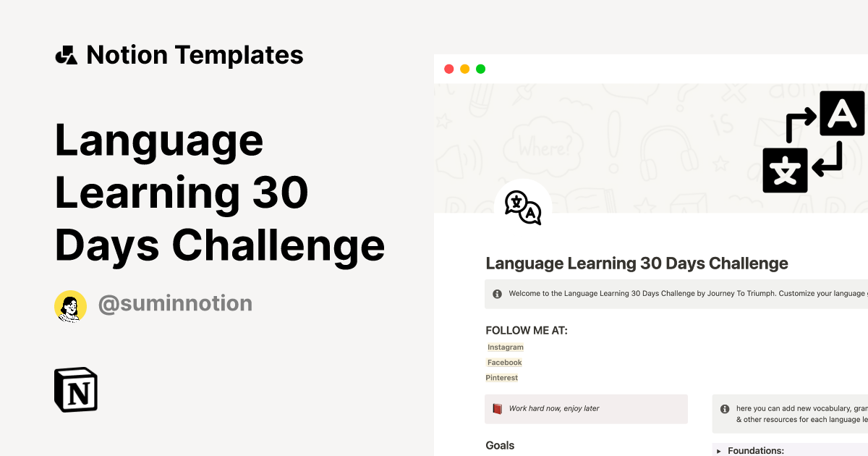Click the @suminnotion creator name
The image size is (868, 456).
tap(175, 303)
